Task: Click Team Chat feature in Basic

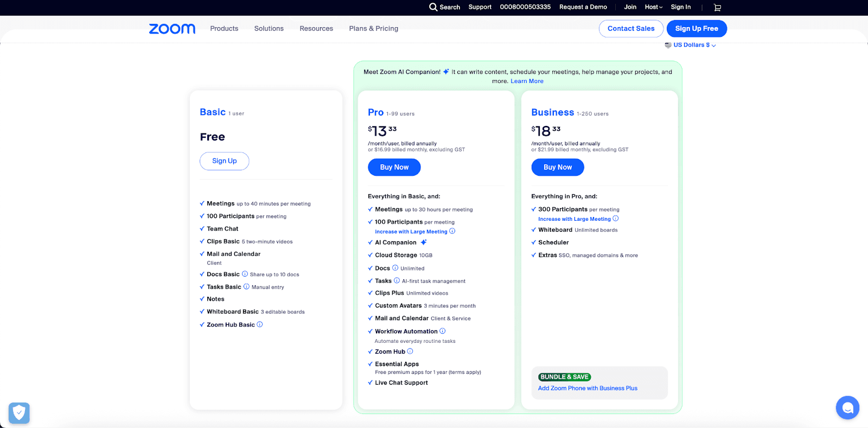Action: [x=222, y=229]
